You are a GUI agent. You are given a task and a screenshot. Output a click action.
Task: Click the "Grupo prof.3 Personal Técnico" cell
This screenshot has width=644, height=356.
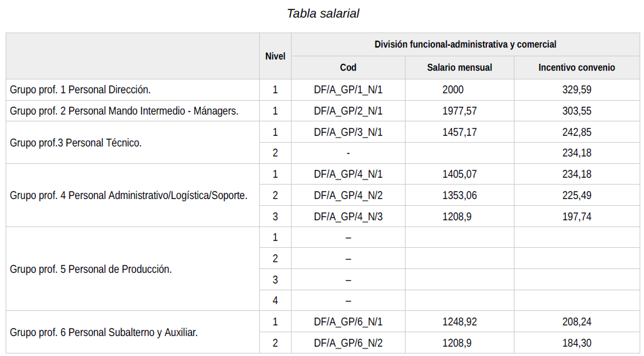(76, 143)
